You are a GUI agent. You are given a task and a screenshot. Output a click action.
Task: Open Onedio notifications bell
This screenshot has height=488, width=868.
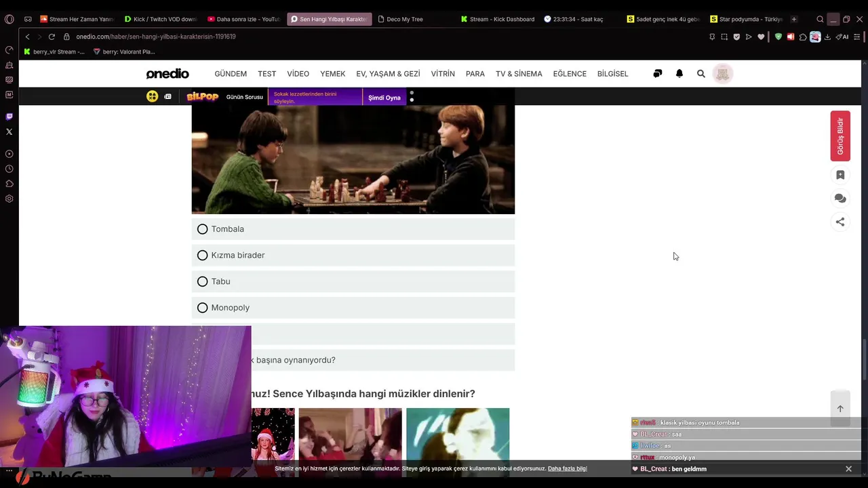point(679,73)
